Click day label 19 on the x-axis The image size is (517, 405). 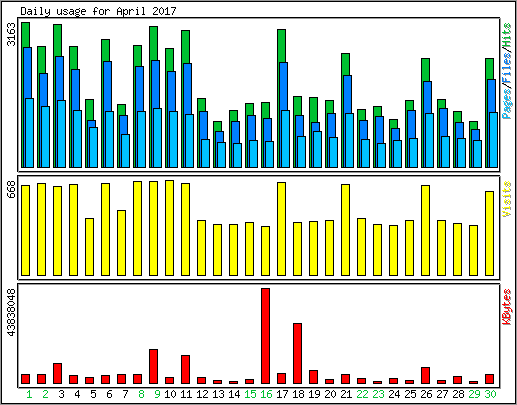pos(314,394)
